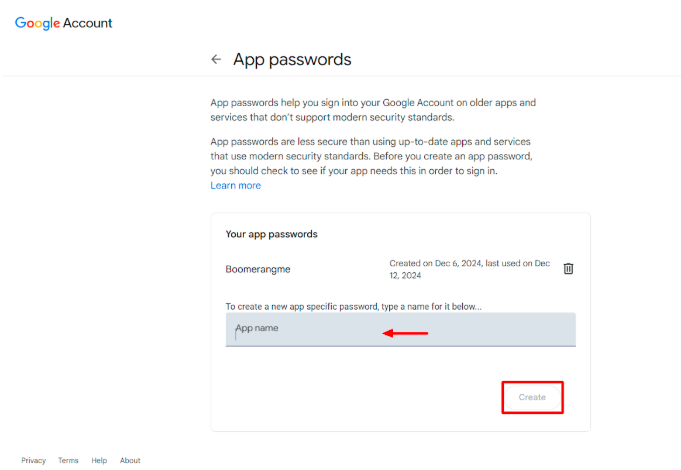Click the To create a new app instruction
681x470 pixels.
tap(353, 306)
